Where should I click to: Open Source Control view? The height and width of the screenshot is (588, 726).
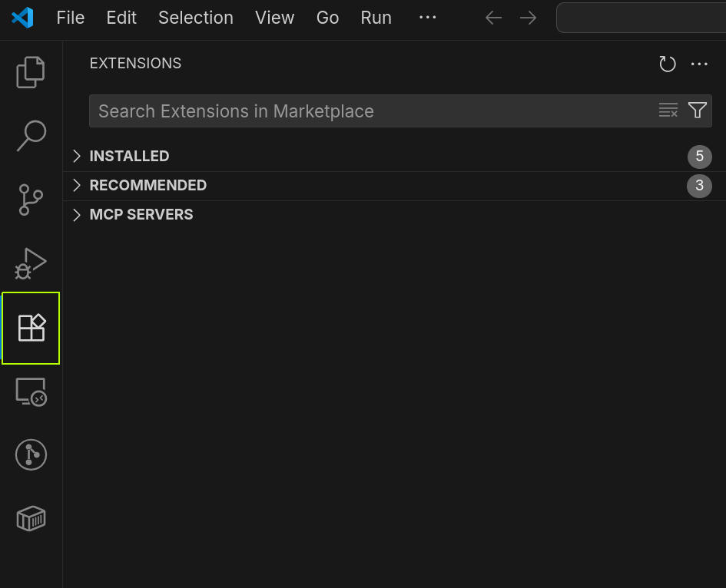coord(31,200)
